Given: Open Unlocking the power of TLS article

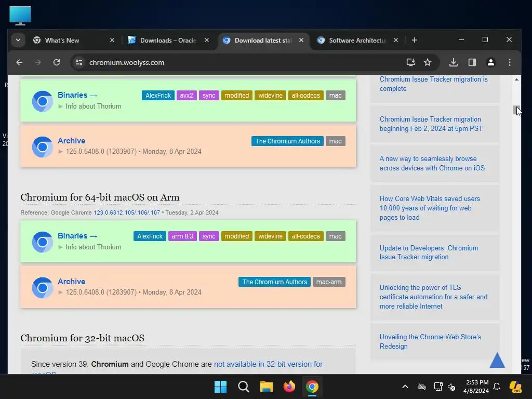Looking at the screenshot, I should [433, 297].
